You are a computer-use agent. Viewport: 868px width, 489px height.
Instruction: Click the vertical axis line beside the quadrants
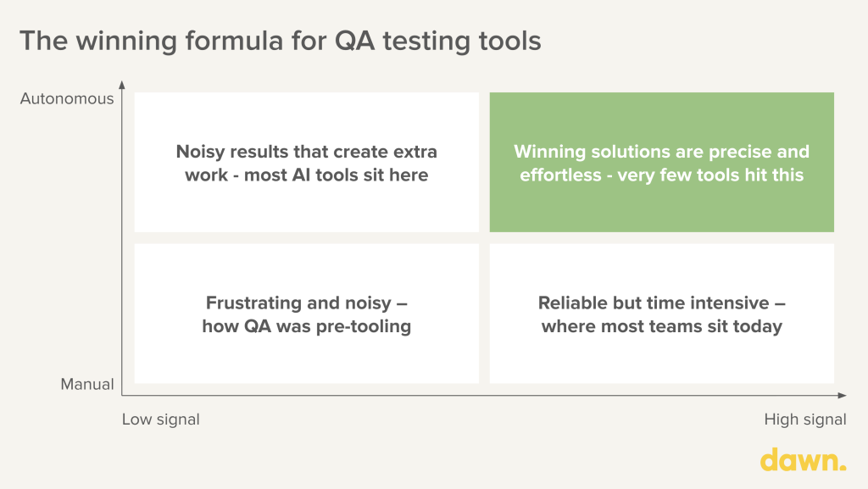tap(122, 237)
